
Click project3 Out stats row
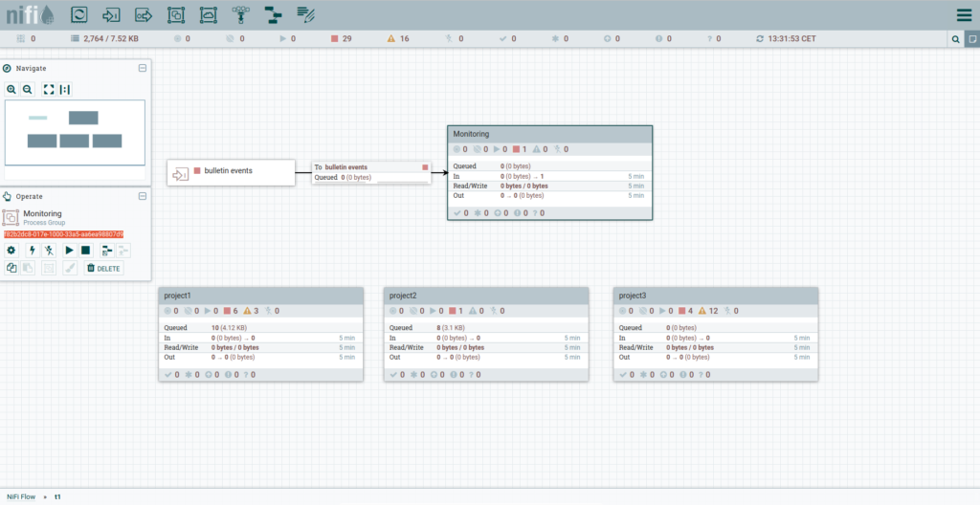(716, 358)
